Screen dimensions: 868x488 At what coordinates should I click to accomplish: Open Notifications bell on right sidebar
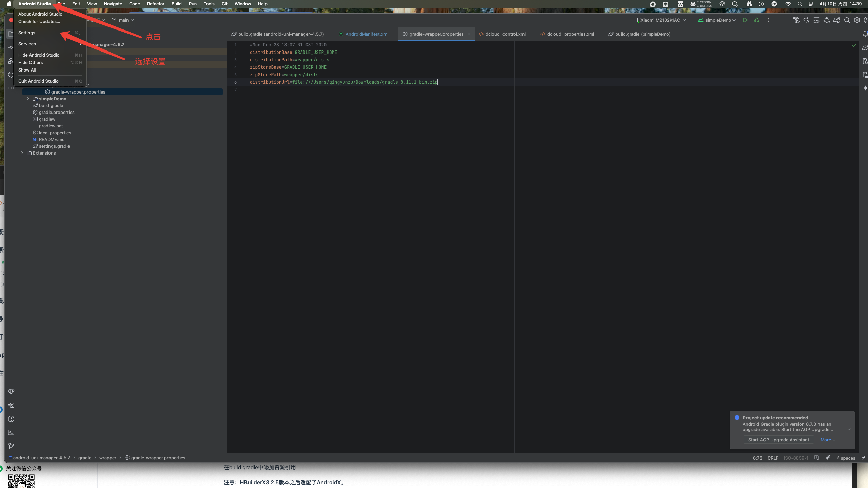click(x=865, y=34)
